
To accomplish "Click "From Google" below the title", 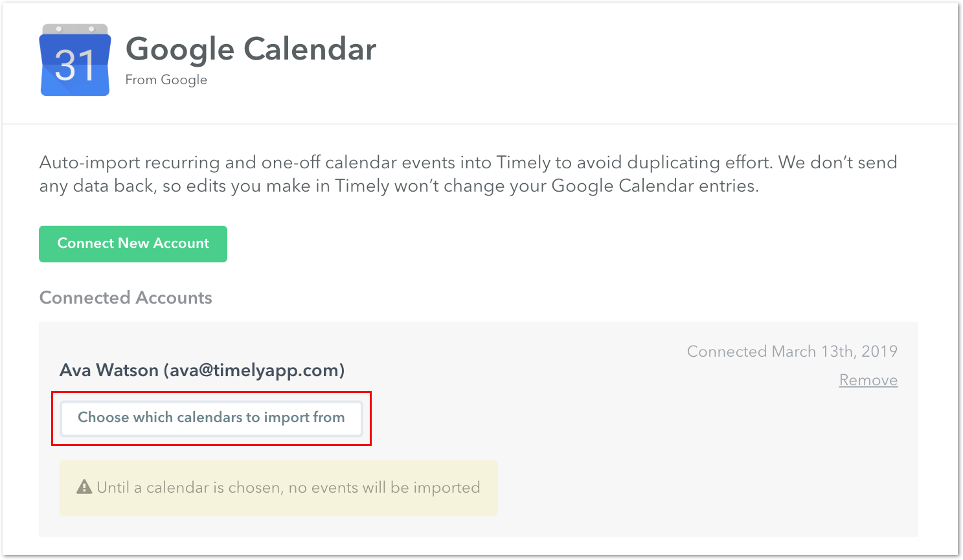I will (166, 79).
